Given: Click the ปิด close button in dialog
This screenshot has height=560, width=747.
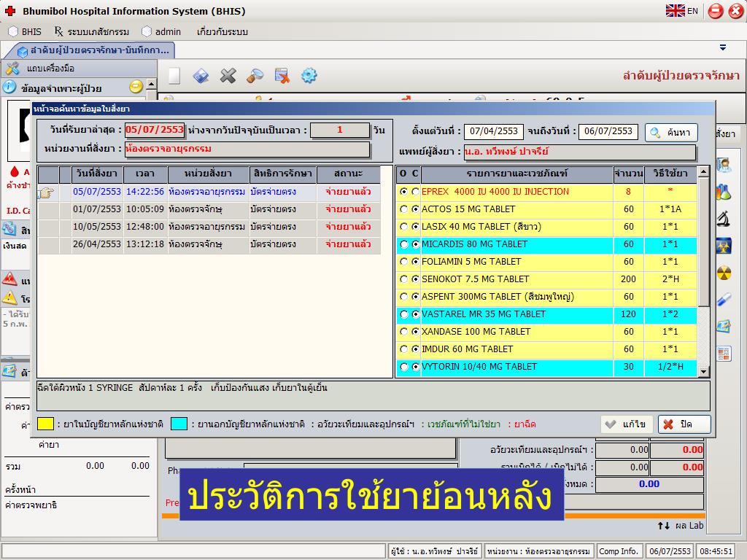Looking at the screenshot, I should [x=684, y=424].
